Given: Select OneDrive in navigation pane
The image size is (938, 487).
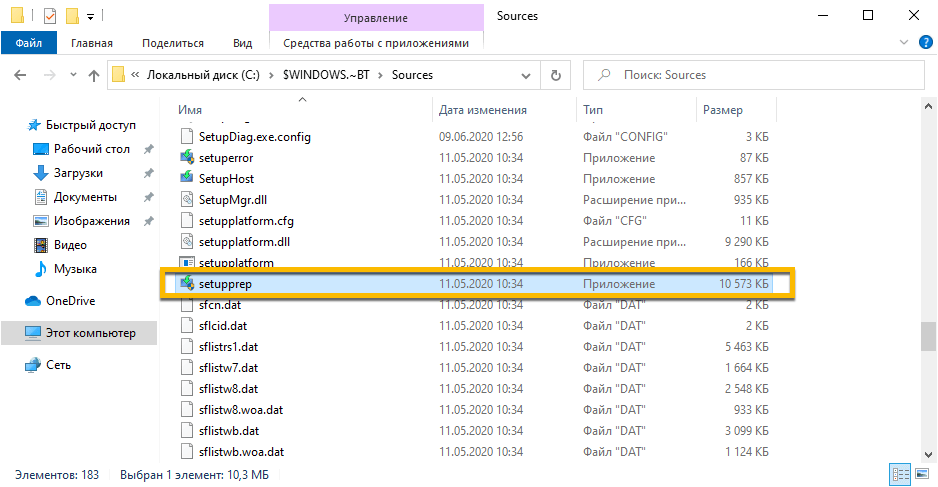Looking at the screenshot, I should click(x=70, y=301).
